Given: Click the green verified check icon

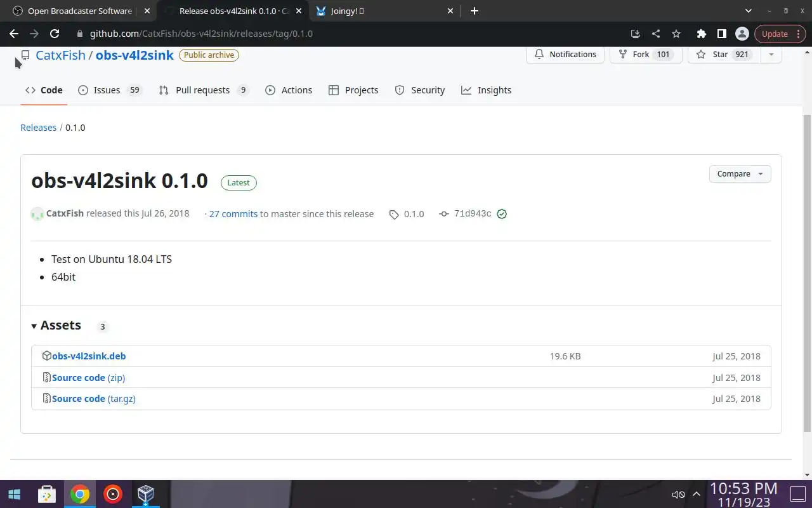Looking at the screenshot, I should [502, 214].
